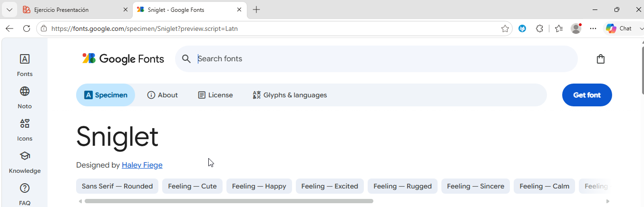The height and width of the screenshot is (207, 644).
Task: Click the Sniglet font title heading
Action: pos(117,137)
